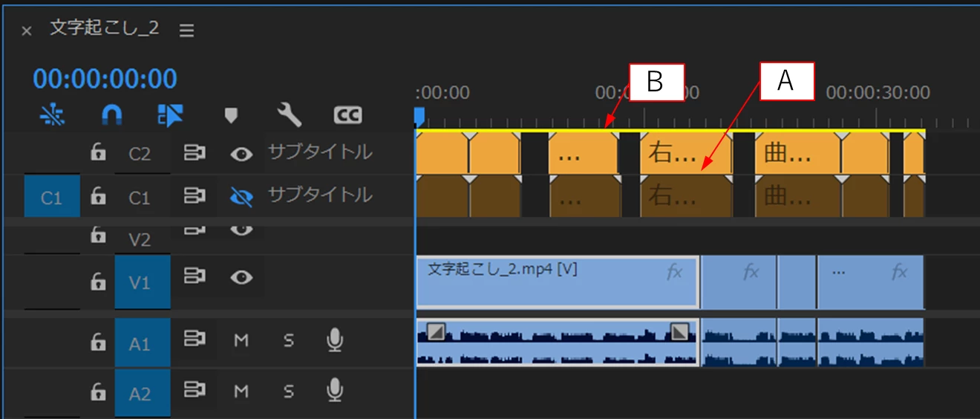Open caption track options CC icon
This screenshot has height=419, width=980.
[347, 115]
